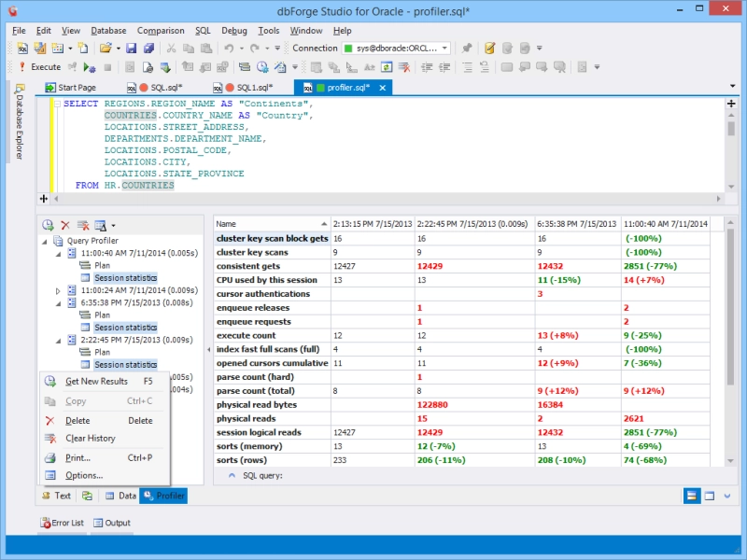747x560 pixels.
Task: Click the document with @ toolbar icon
Action: (x=148, y=67)
